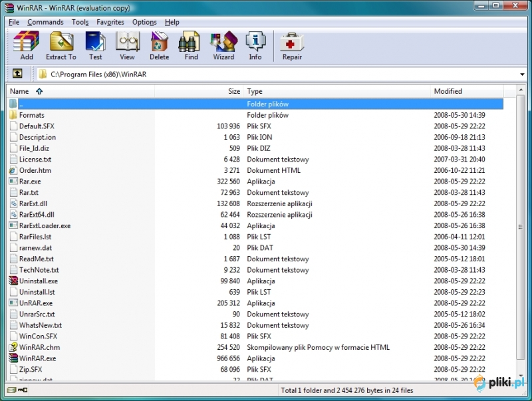The height and width of the screenshot is (401, 532).
Task: Select the UnrarSrc.txt file name
Action: point(37,314)
